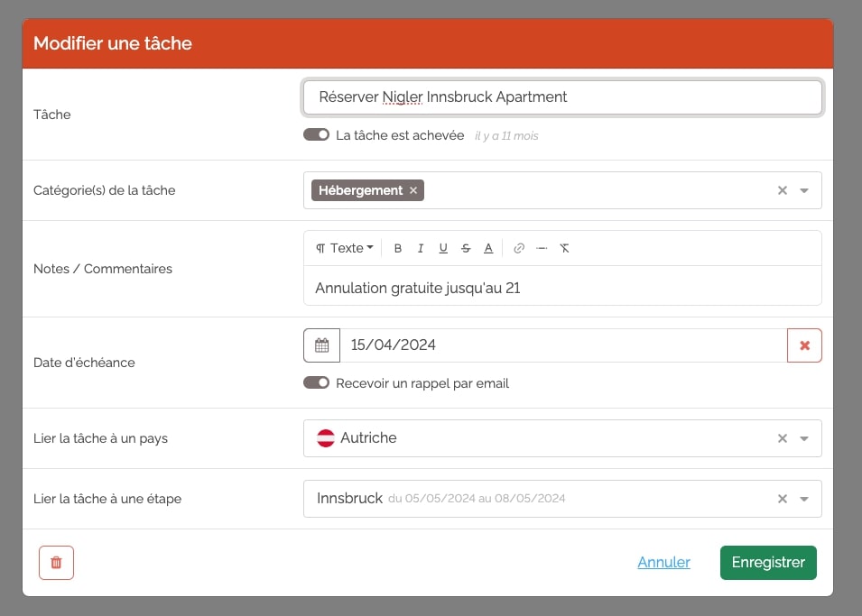The height and width of the screenshot is (616, 862).
Task: Apply italic formatting in notes editor
Action: (421, 248)
